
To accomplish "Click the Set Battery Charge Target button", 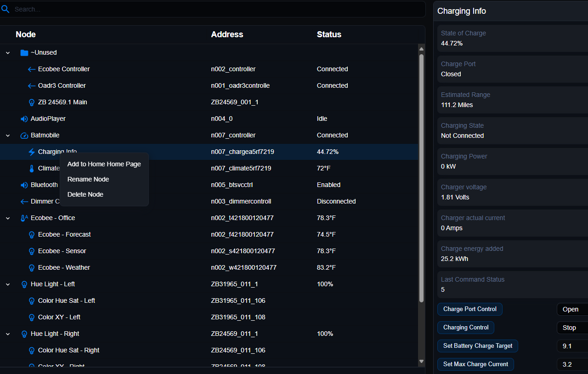I will pos(478,346).
